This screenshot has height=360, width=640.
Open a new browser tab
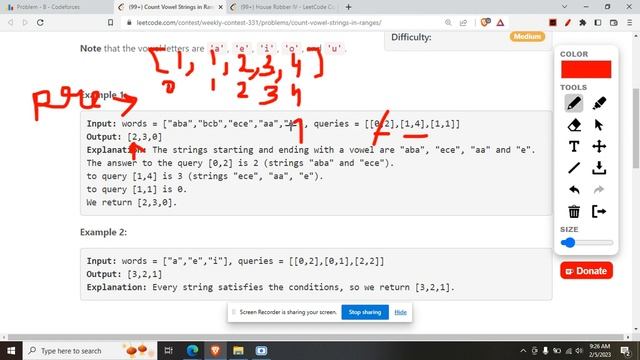point(348,7)
